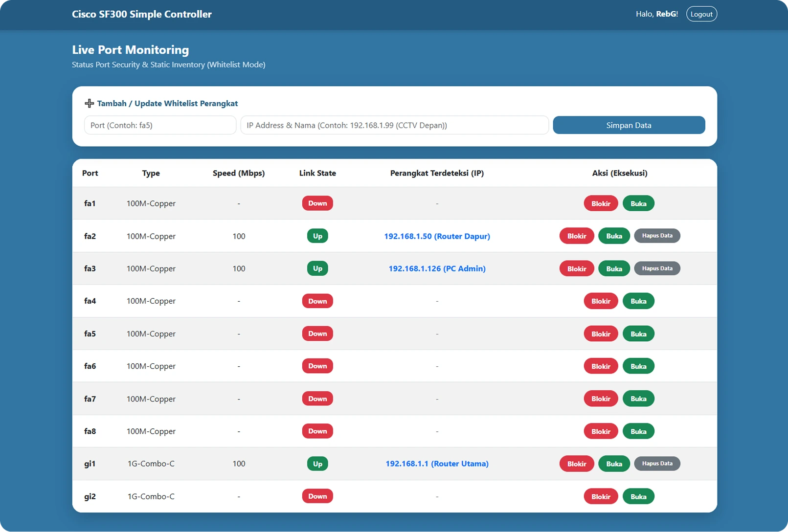Click Buka in the fa6 row
Image resolution: width=788 pixels, height=532 pixels.
[638, 366]
